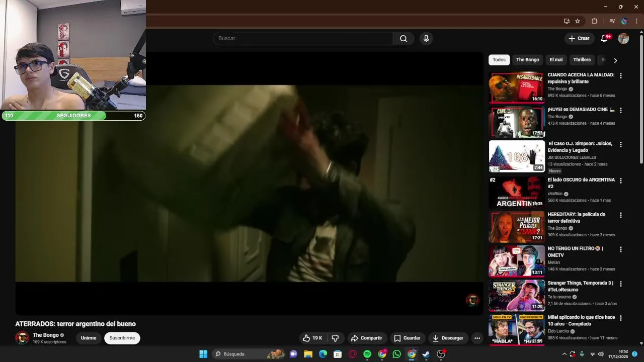
Task: Open options for El Caso O.J. Simpson video
Action: (x=620, y=144)
